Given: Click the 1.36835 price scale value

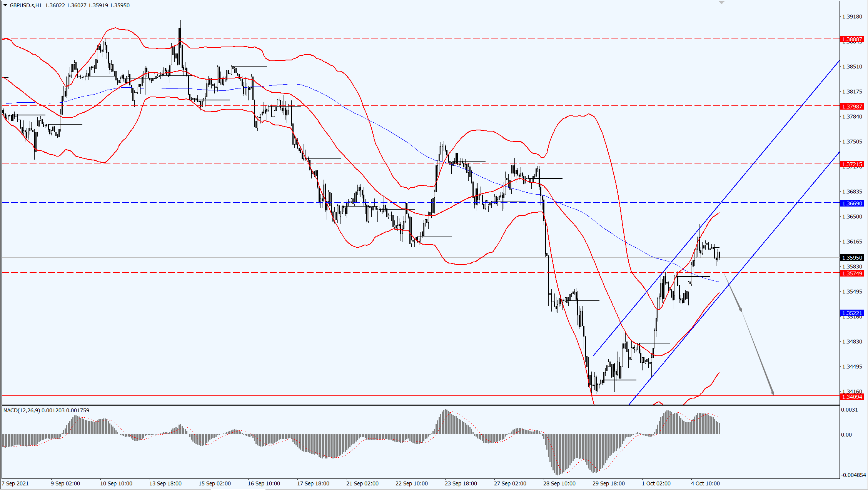Looking at the screenshot, I should point(852,192).
